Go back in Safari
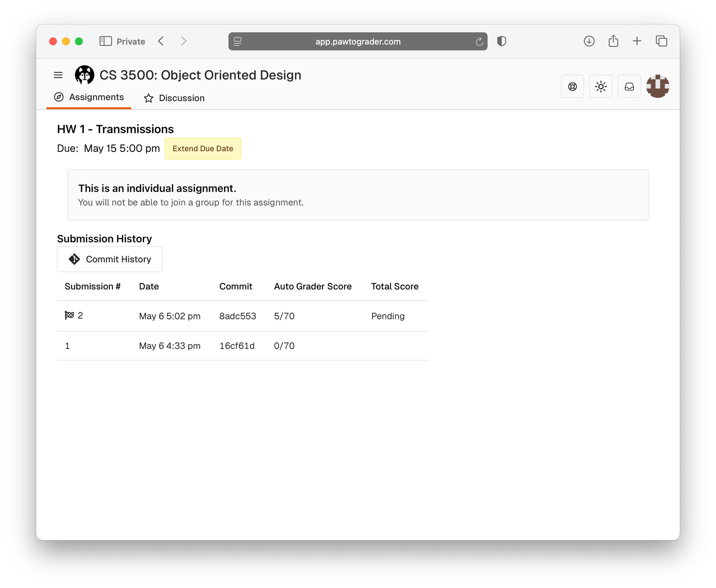The height and width of the screenshot is (588, 716). (x=161, y=41)
